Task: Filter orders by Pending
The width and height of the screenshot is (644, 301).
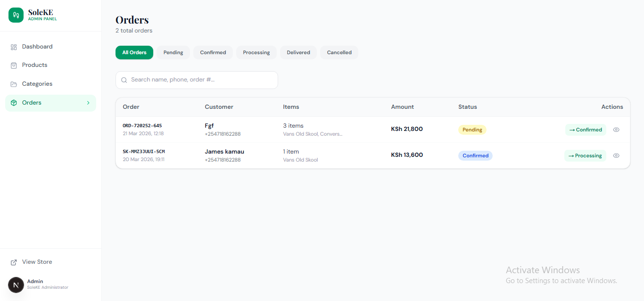Action: click(x=173, y=52)
